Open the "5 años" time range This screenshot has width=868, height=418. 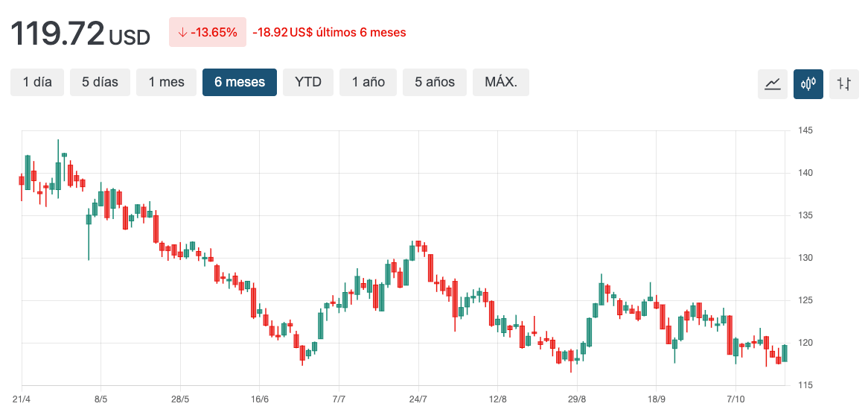click(x=435, y=82)
